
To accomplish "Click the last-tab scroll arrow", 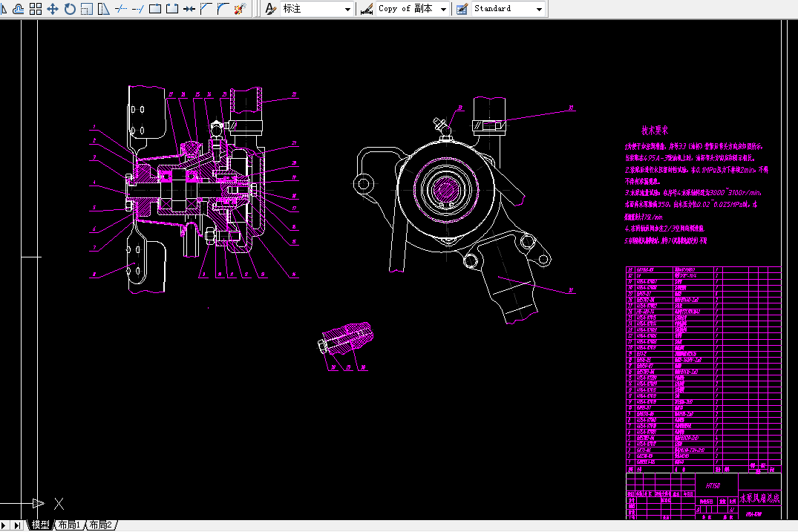I will click(17, 525).
